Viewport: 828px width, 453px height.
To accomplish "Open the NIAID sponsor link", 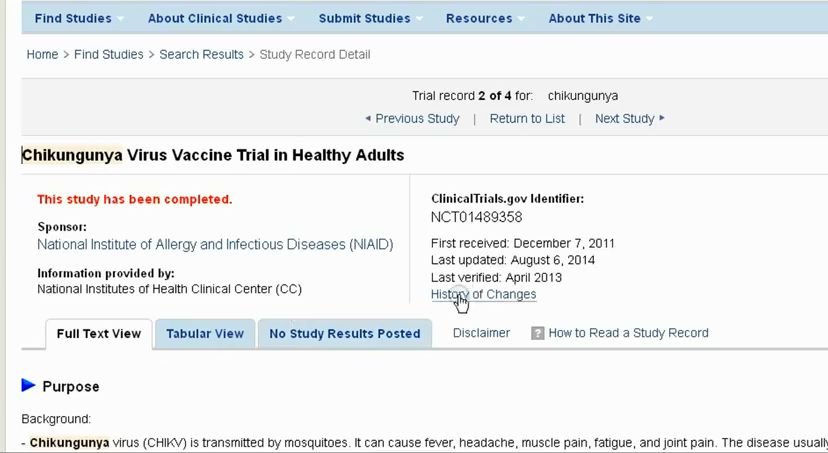I will coord(215,244).
